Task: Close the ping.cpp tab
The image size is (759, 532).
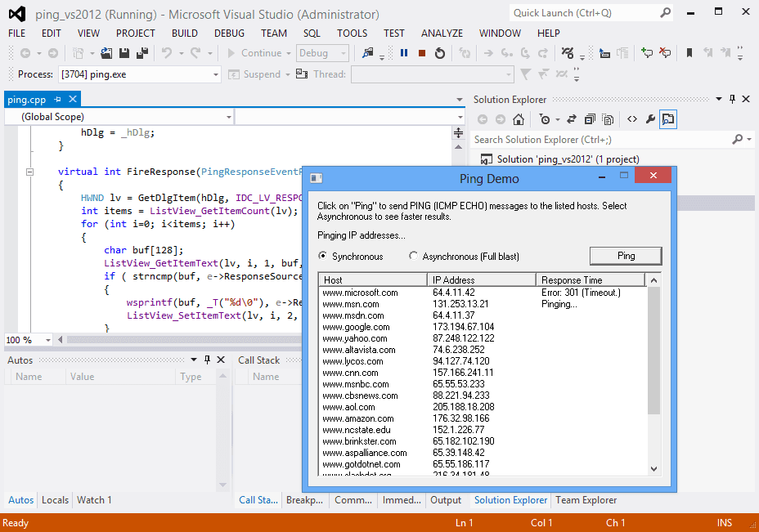Action: 73,99
